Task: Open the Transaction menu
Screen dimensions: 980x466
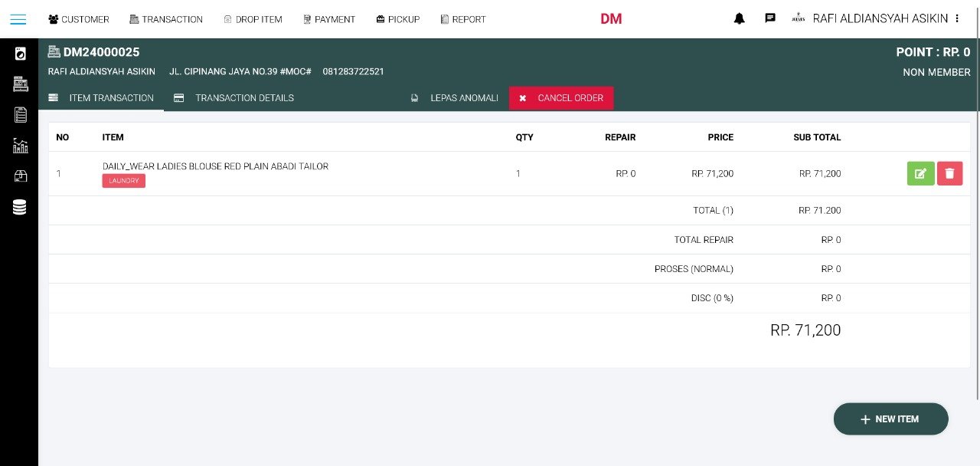Action: [x=166, y=19]
